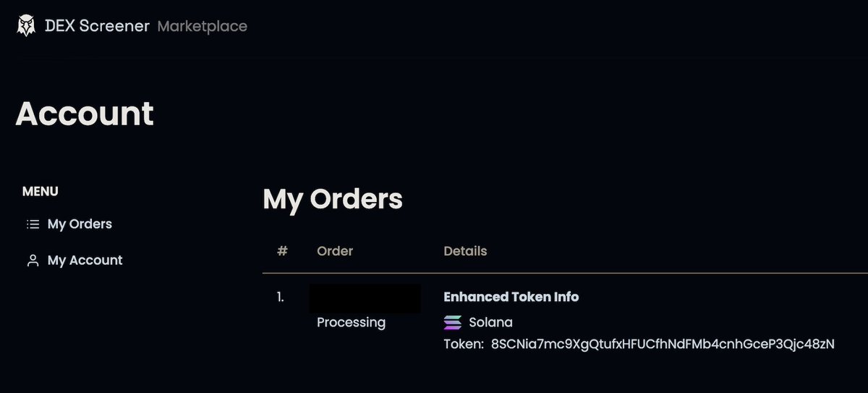Click the DEX Screener owl logo
This screenshot has width=868, height=393.
[x=26, y=26]
